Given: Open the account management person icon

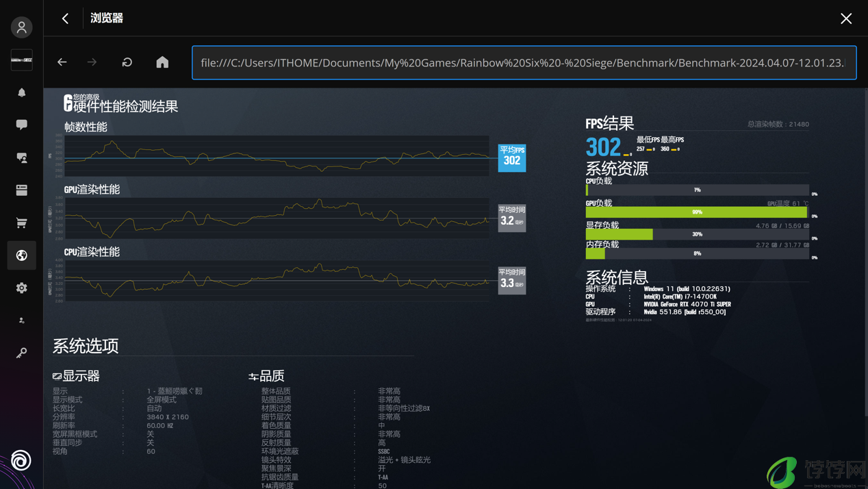Looking at the screenshot, I should tap(21, 321).
